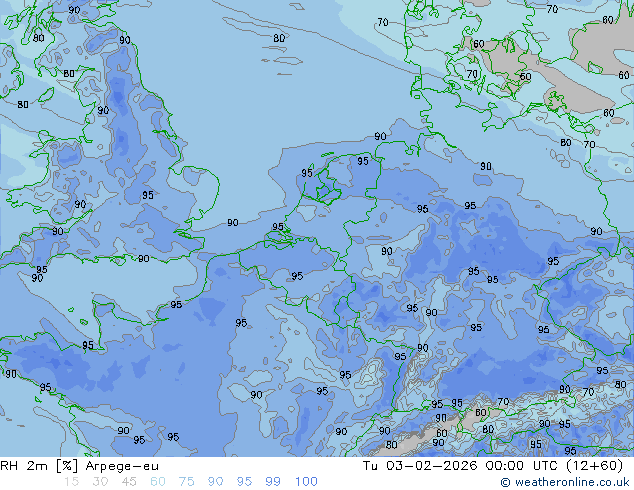Click the '00:00 UTC' time text

tap(524, 466)
